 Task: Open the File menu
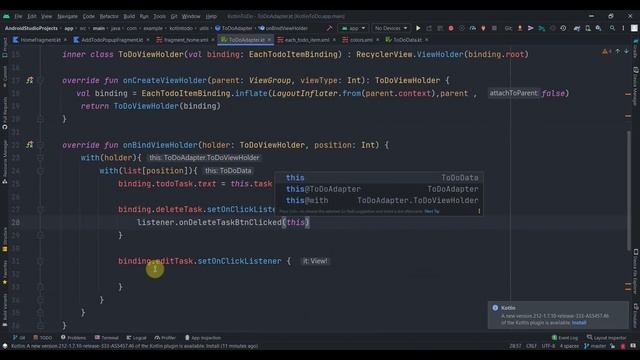[18, 16]
